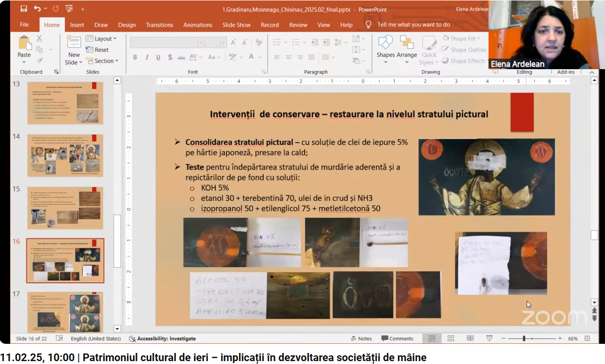Switch to the Slide Show tab

pyautogui.click(x=236, y=24)
